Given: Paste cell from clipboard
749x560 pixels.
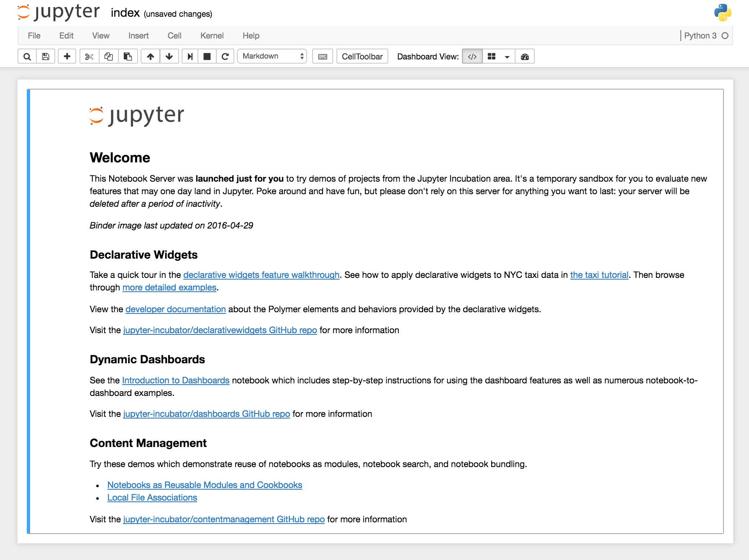Looking at the screenshot, I should tap(128, 56).
